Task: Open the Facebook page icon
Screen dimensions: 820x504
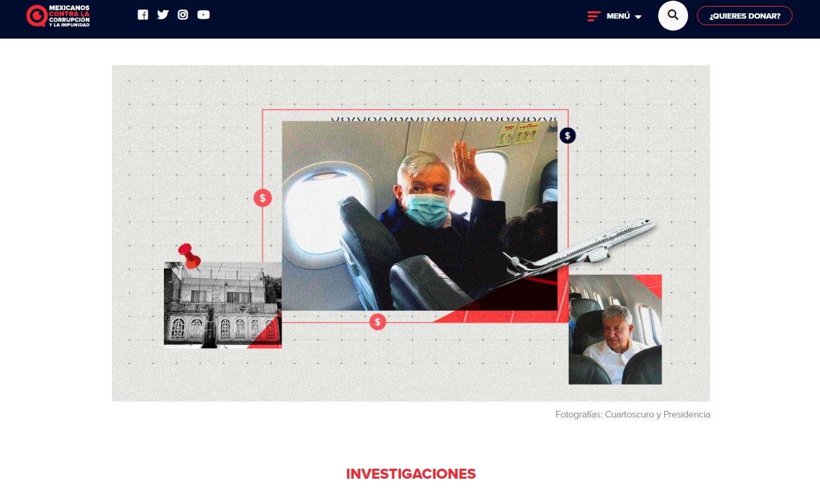Action: click(143, 15)
